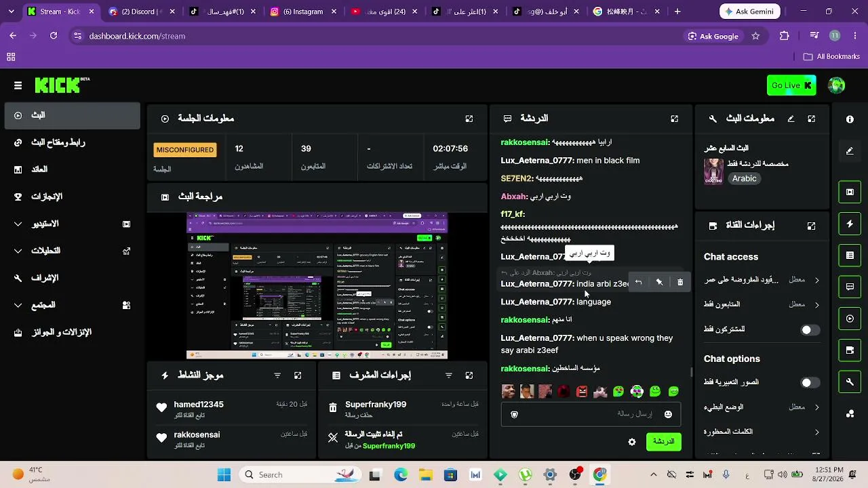Click Ask Google in the address bar
The width and height of the screenshot is (868, 488).
713,36
